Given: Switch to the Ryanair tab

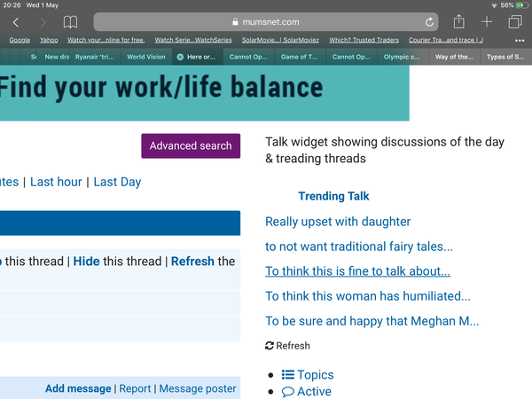Looking at the screenshot, I should (95, 57).
